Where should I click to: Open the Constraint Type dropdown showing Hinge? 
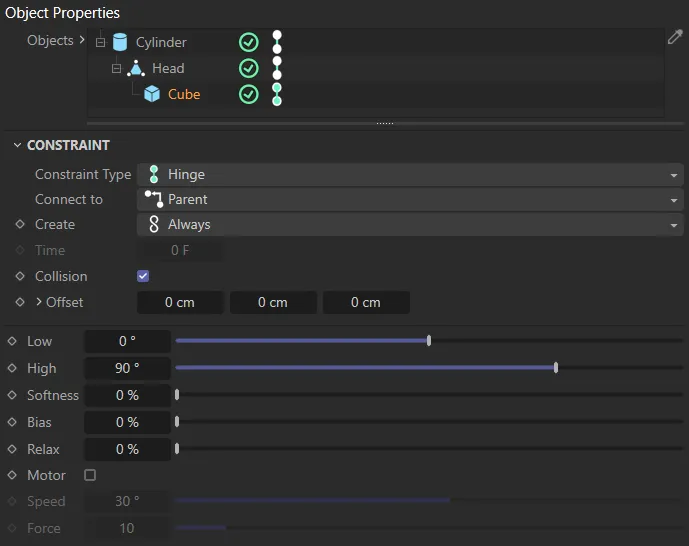click(x=410, y=174)
